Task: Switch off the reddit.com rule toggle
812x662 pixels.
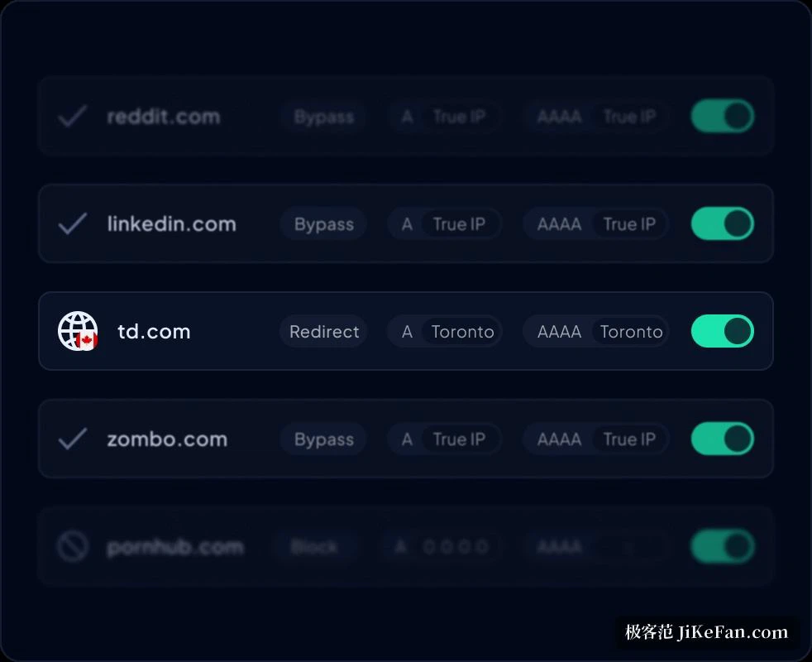Action: (x=723, y=116)
